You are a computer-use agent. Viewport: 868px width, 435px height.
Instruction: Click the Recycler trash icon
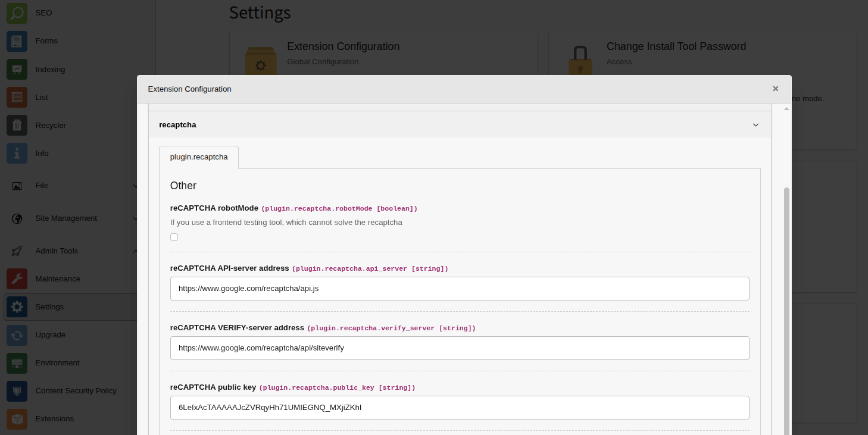[17, 125]
